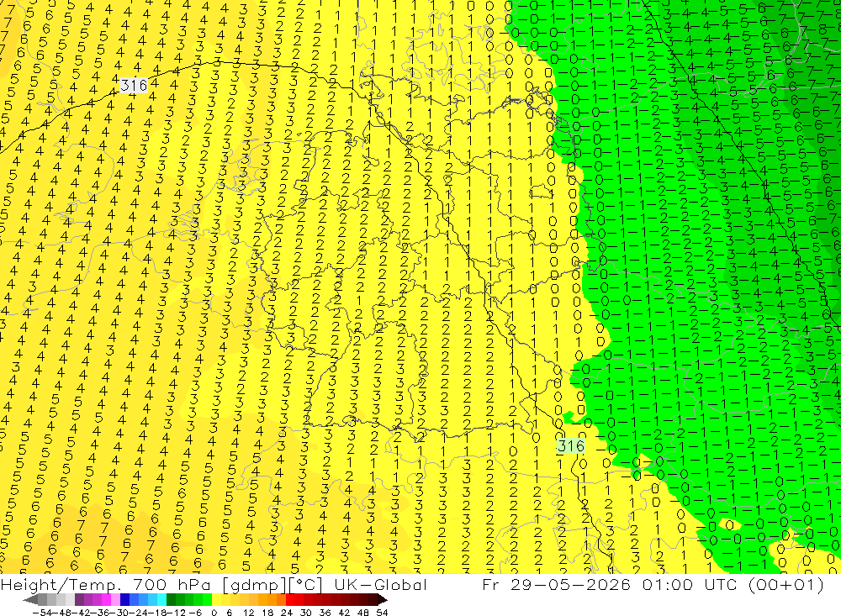
Task: Click the 316 contour label with white background
Action: (x=134, y=85)
